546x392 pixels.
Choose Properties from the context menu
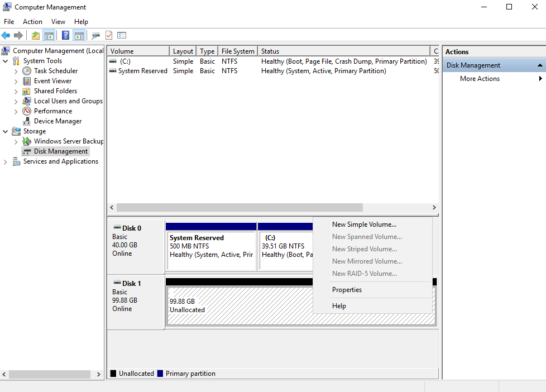[372, 290]
